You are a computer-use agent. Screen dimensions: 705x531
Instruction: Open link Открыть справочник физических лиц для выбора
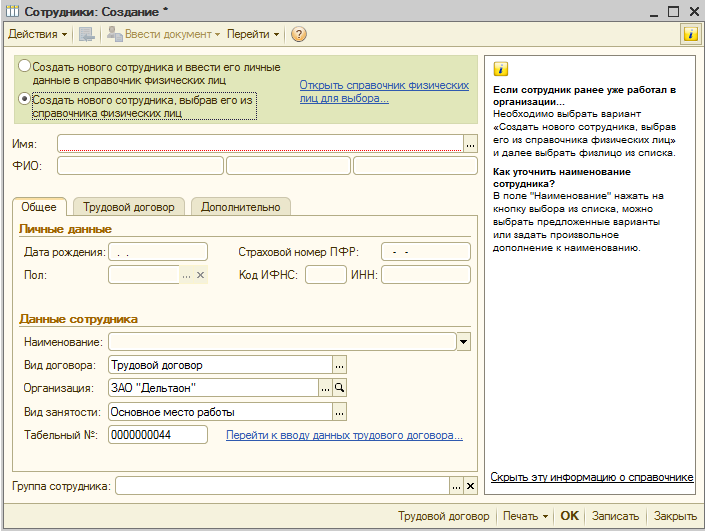click(384, 91)
